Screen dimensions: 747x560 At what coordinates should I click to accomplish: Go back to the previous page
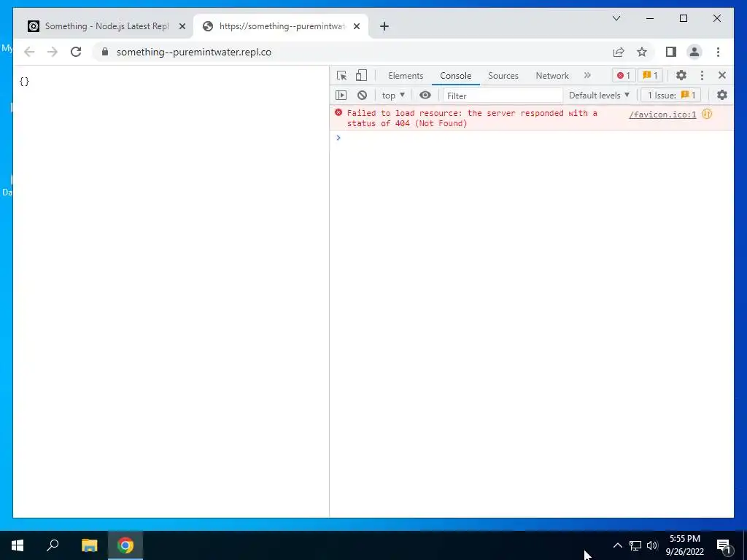click(x=29, y=52)
